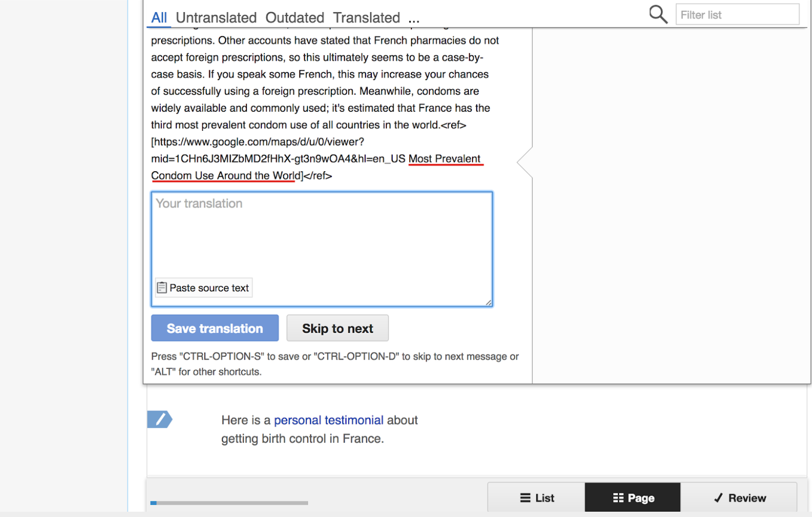Viewport: 812px width, 517px height.
Task: Open Review mode with checkmark
Action: point(739,498)
